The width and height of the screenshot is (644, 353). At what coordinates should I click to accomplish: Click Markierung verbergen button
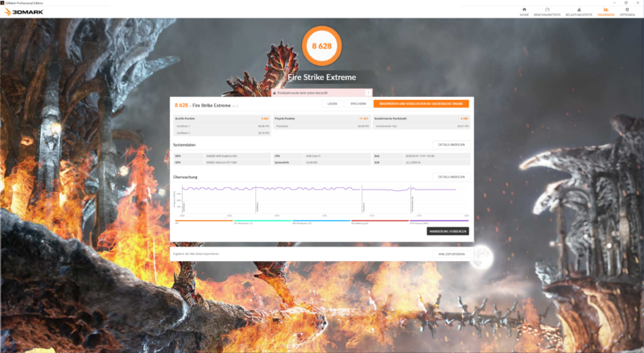click(448, 231)
